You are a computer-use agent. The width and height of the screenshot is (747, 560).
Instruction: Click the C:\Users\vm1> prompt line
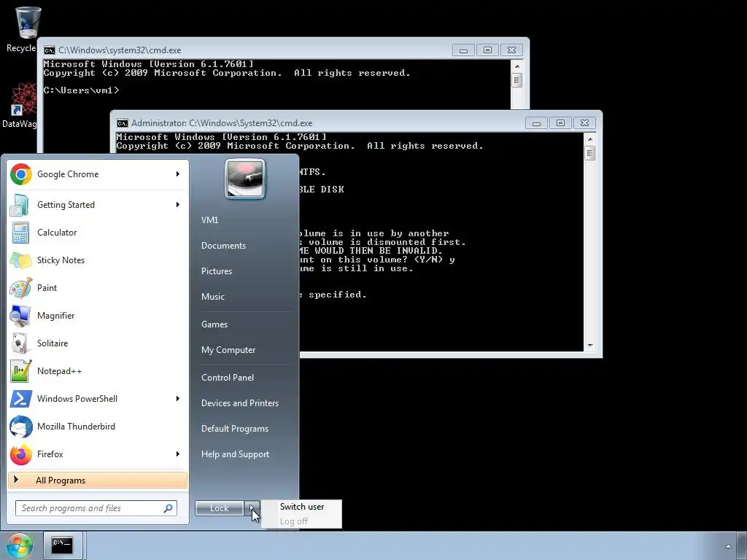point(82,90)
